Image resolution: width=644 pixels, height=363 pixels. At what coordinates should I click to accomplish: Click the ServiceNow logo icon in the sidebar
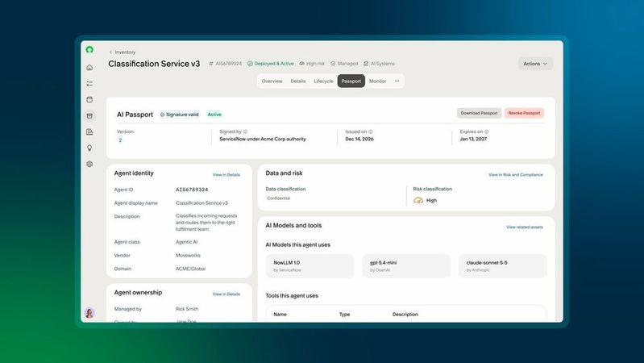89,50
